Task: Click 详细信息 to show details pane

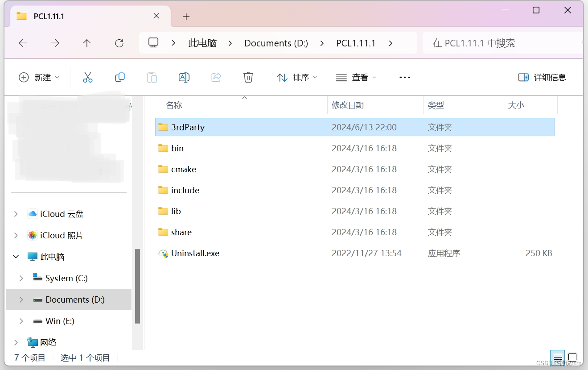Action: click(542, 77)
